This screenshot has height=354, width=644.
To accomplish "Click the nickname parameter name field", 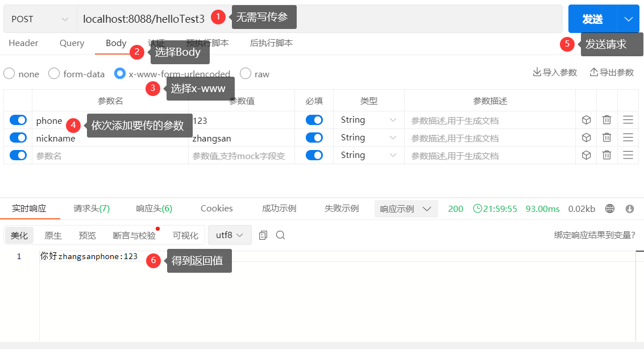I will 110,139.
